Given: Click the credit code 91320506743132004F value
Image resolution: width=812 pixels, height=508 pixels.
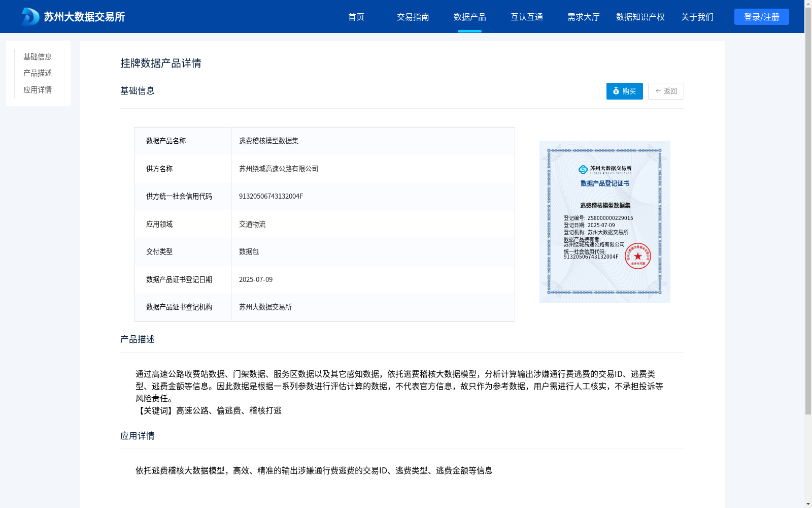Looking at the screenshot, I should (x=271, y=196).
